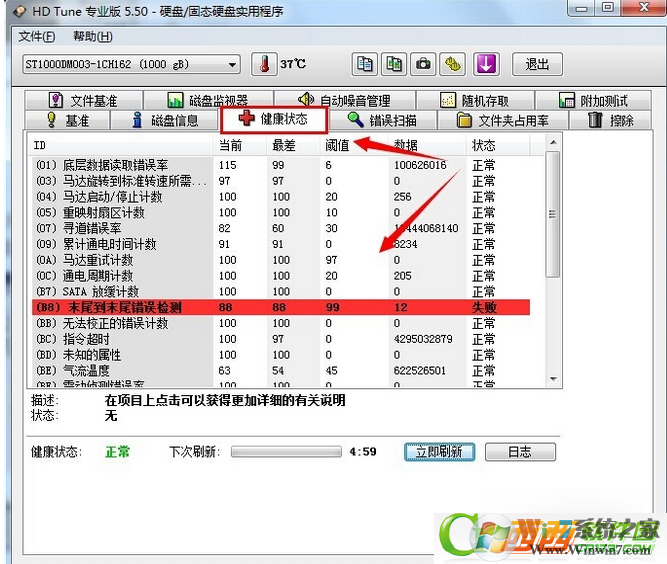
Task: Click the copy text to clipboard icon
Action: coord(365,64)
